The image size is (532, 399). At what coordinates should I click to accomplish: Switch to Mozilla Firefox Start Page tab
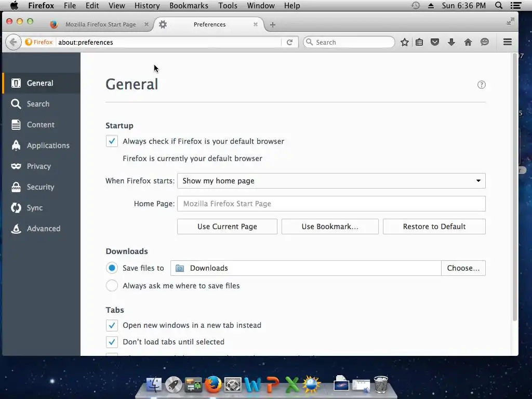tap(100, 24)
